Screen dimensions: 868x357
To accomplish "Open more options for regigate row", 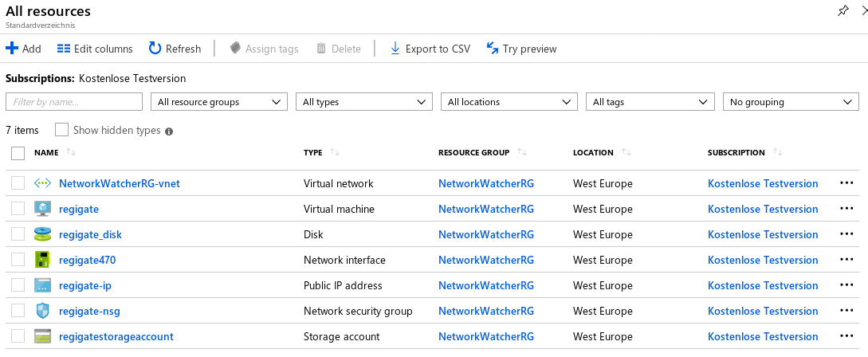I will pos(846,209).
